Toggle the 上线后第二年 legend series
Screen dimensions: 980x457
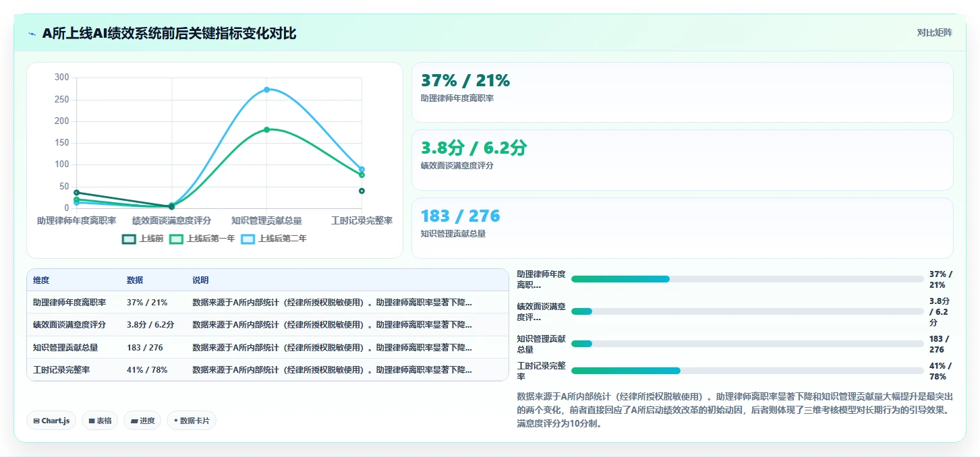pyautogui.click(x=274, y=239)
